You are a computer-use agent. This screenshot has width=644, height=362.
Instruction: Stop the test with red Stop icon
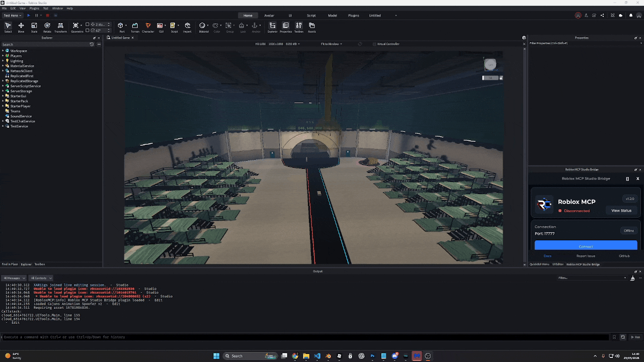click(47, 16)
